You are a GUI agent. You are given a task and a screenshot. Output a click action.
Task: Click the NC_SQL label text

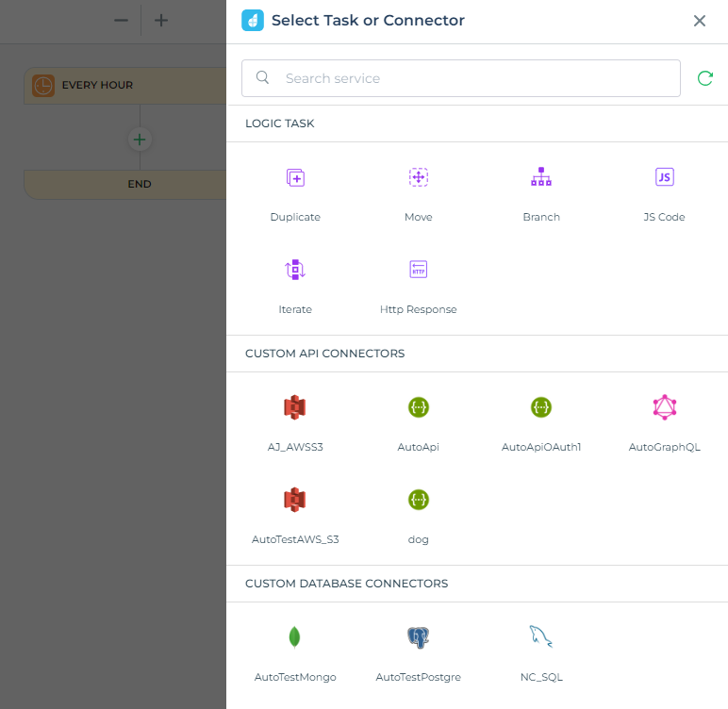pos(541,677)
